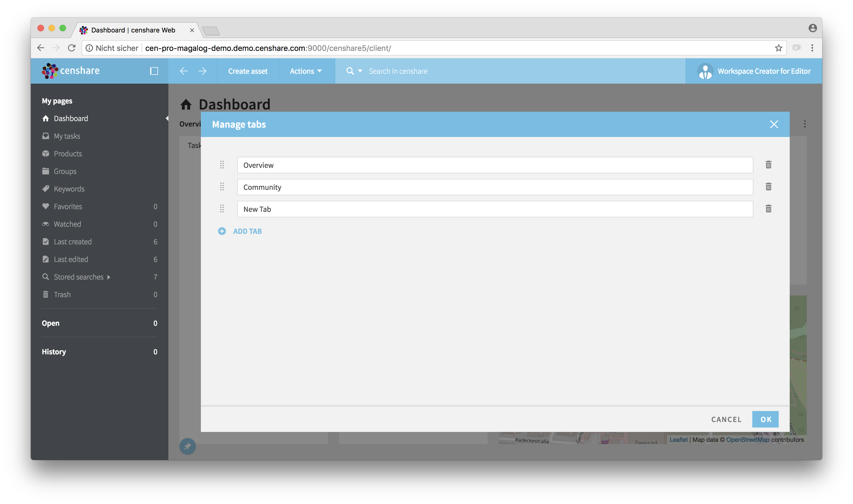This screenshot has height=504, width=853.
Task: Expand the search options dropdown arrow
Action: coord(360,71)
